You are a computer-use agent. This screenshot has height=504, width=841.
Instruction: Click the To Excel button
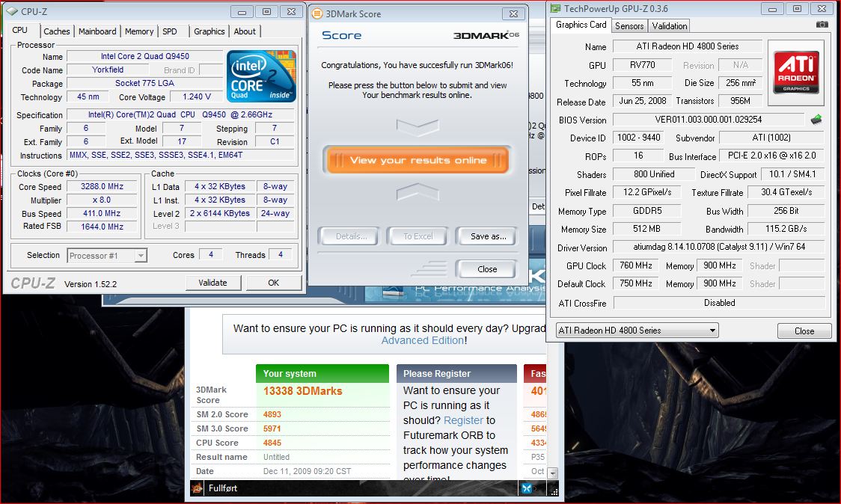(418, 236)
